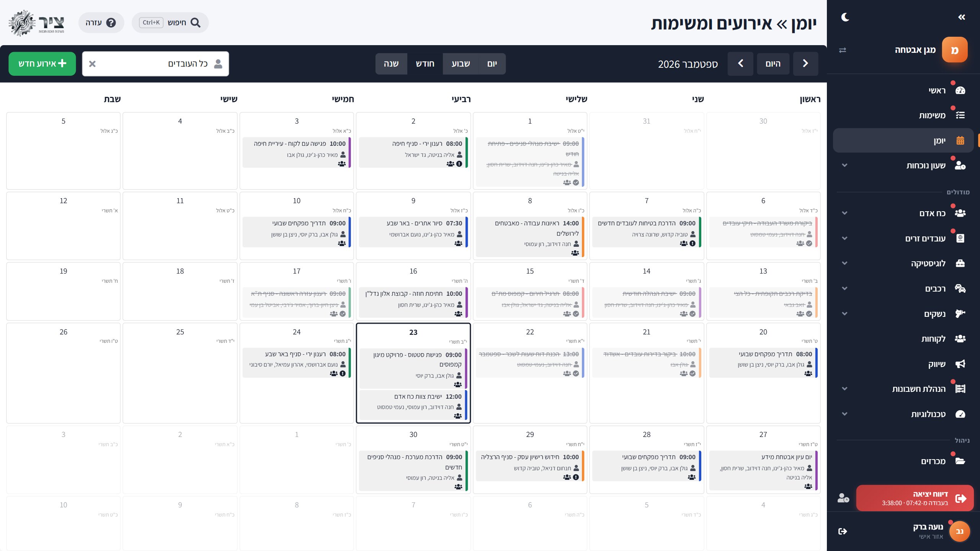Open חיפוש search box

coord(170,23)
